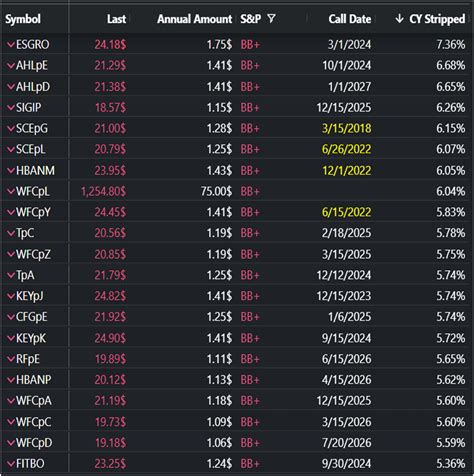474x476 pixels.
Task: Click the S&P column header
Action: point(251,19)
